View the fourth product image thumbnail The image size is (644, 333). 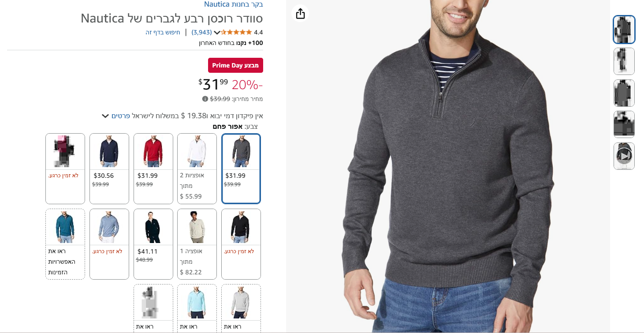tap(624, 124)
